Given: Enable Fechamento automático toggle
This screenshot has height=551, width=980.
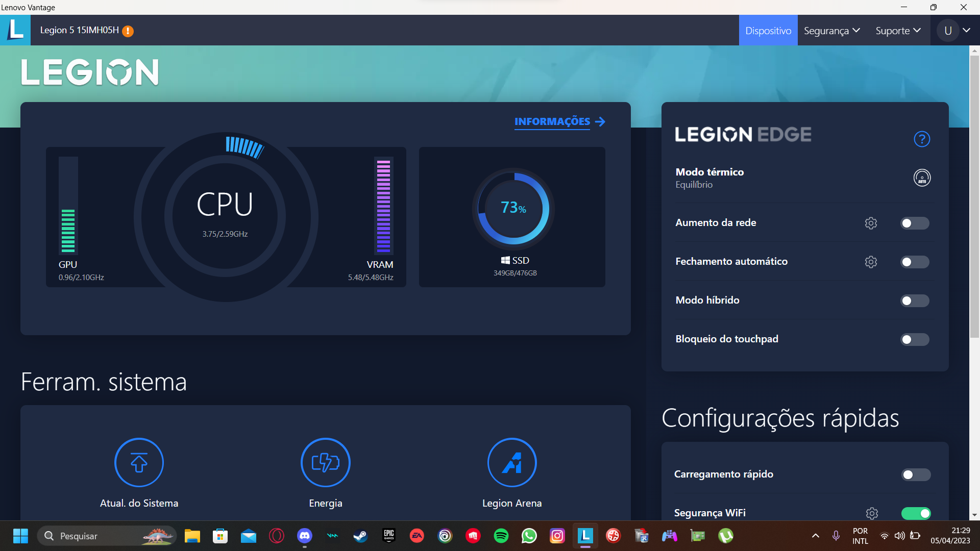Looking at the screenshot, I should [915, 262].
